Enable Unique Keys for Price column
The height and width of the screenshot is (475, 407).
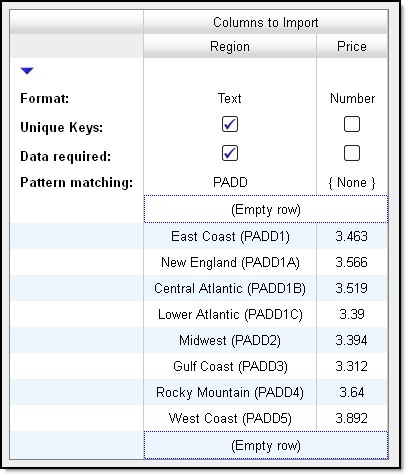pyautogui.click(x=352, y=124)
